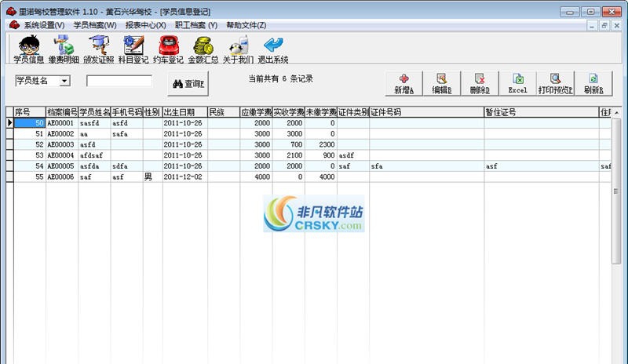Open the 职工档案(Y) menu

coord(196,25)
